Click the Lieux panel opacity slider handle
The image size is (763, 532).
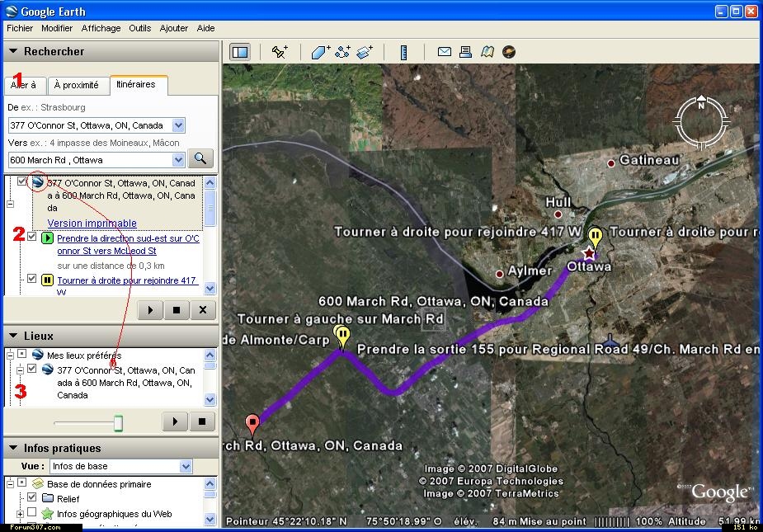click(118, 423)
